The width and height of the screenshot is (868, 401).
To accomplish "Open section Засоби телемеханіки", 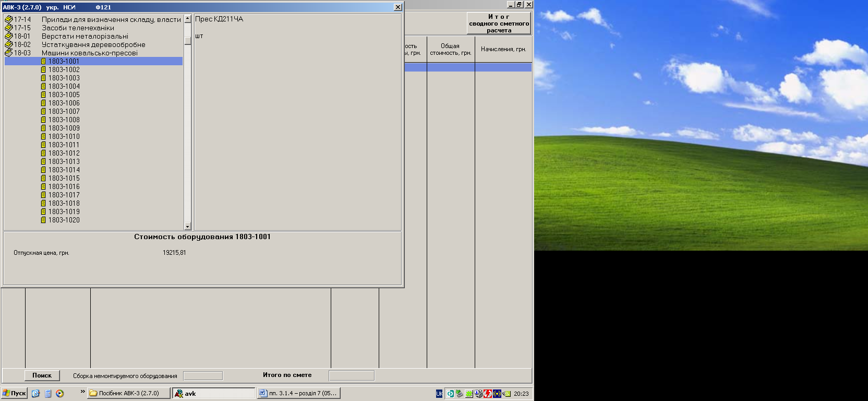I will 78,28.
